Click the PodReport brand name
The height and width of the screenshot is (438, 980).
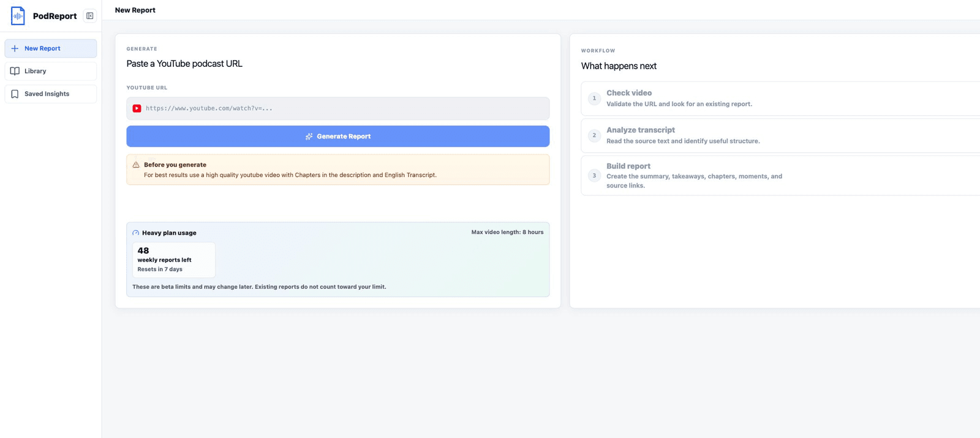(x=55, y=16)
